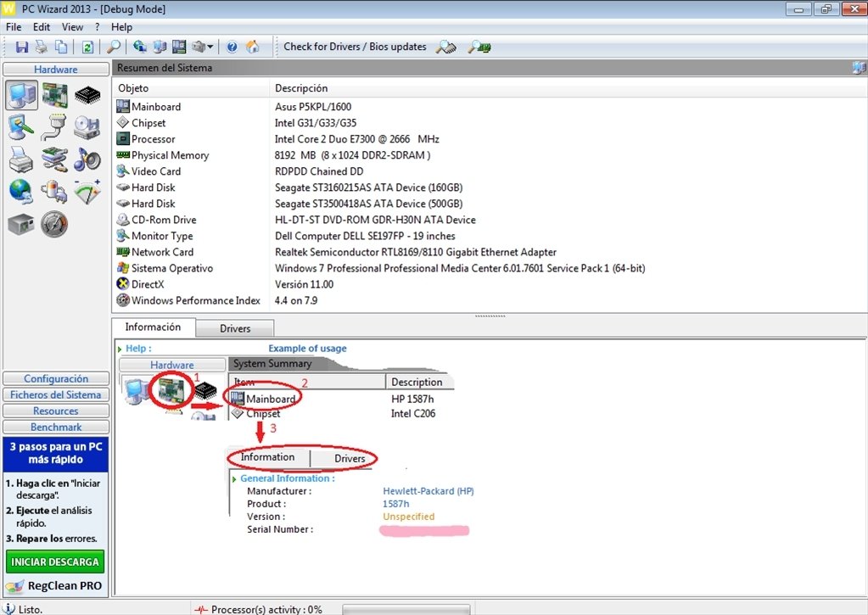Select the Printers sidebar icon

[x=21, y=160]
